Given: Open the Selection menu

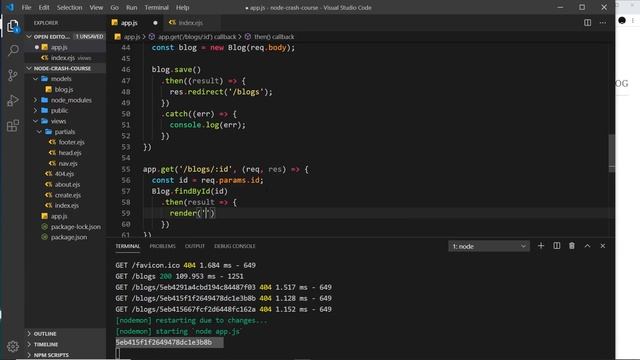Looking at the screenshot, I should tap(69, 7).
